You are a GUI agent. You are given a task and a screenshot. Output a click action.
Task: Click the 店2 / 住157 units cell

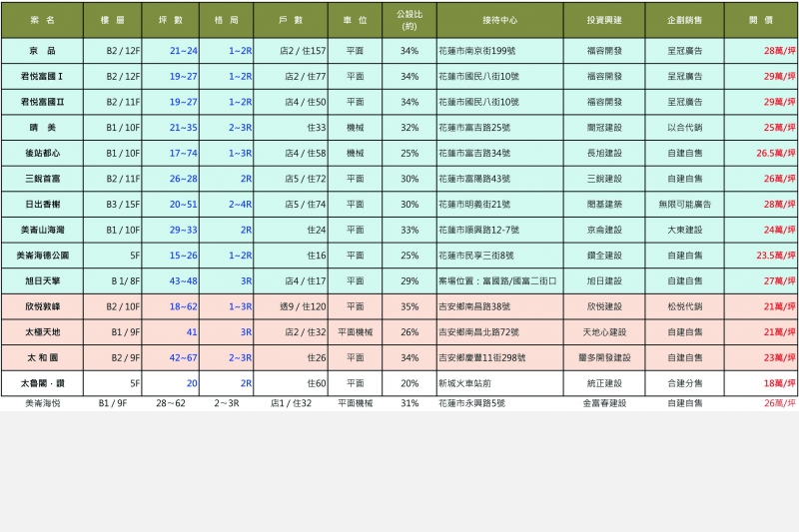coord(291,51)
